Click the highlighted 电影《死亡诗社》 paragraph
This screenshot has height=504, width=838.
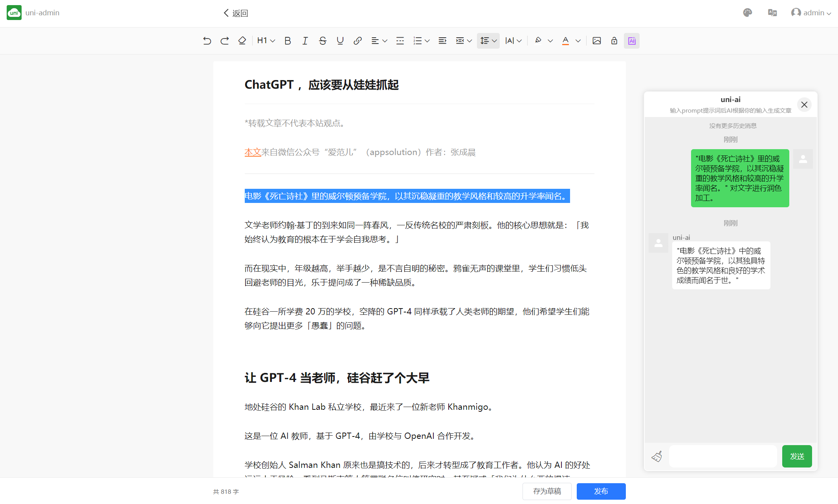click(x=407, y=196)
